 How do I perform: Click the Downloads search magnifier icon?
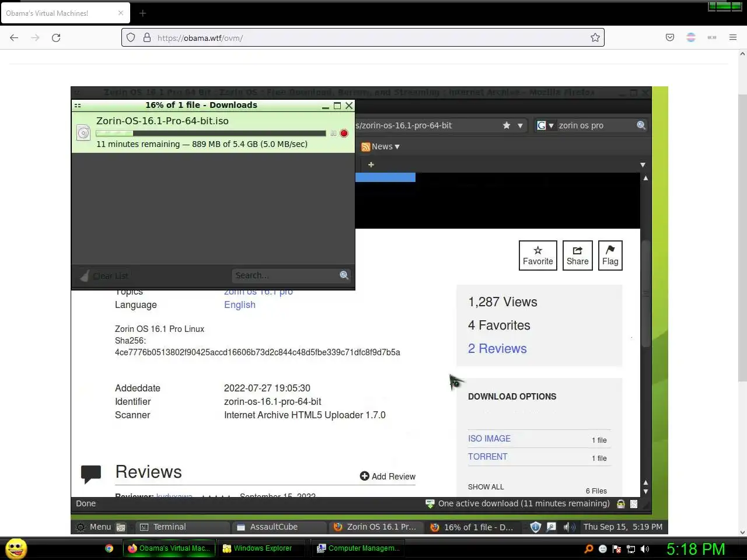tap(344, 275)
